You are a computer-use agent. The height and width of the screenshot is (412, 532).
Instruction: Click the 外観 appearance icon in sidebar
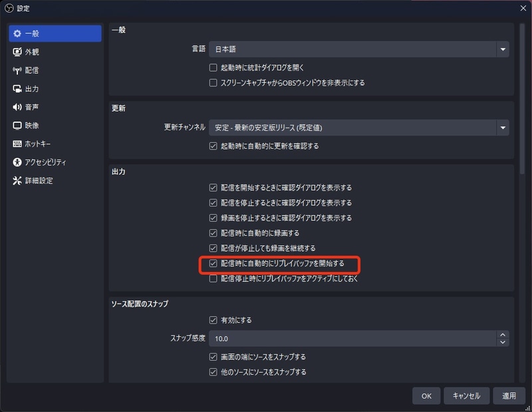click(x=17, y=52)
